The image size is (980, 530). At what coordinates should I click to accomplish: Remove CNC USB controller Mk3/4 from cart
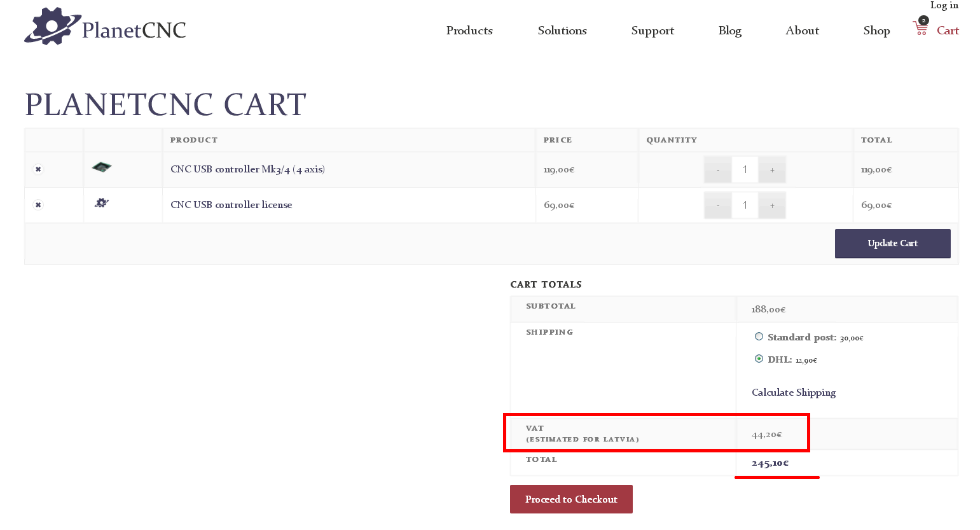[x=38, y=169]
